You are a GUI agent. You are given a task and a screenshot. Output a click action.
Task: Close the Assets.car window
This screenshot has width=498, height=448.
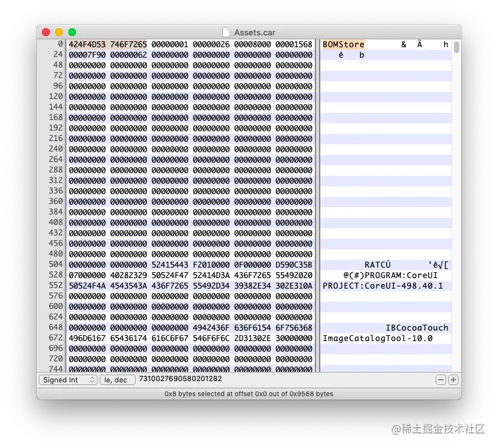point(46,32)
